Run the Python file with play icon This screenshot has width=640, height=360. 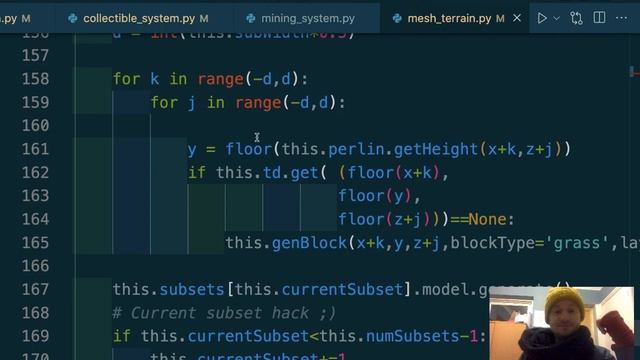(x=542, y=18)
